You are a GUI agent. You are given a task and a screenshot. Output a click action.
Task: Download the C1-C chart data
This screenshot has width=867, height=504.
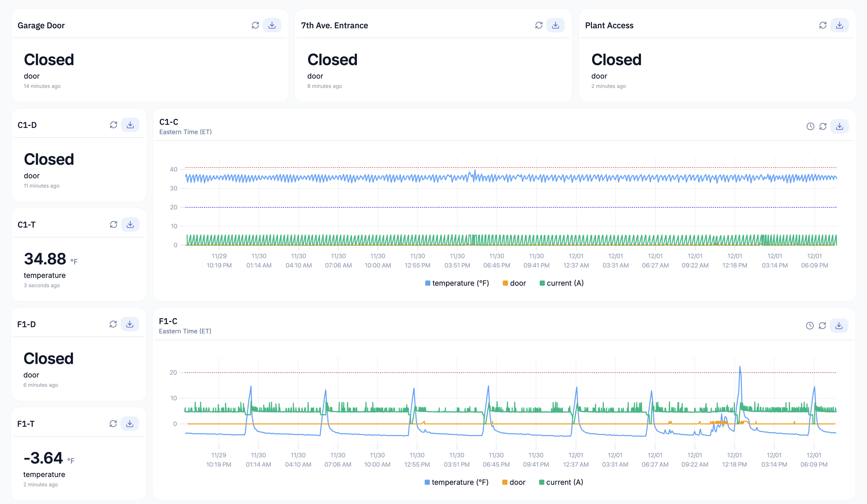click(839, 126)
